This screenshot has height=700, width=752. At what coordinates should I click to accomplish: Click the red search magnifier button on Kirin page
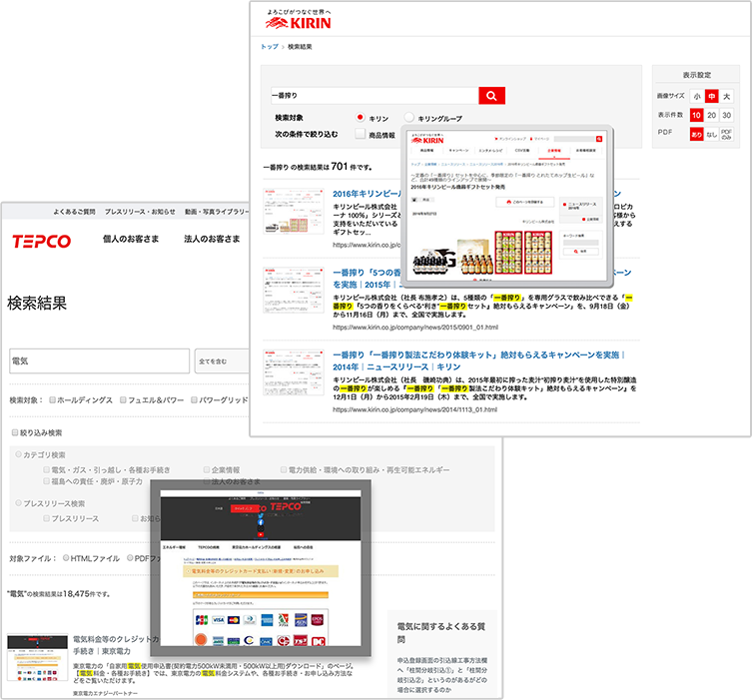coord(491,96)
